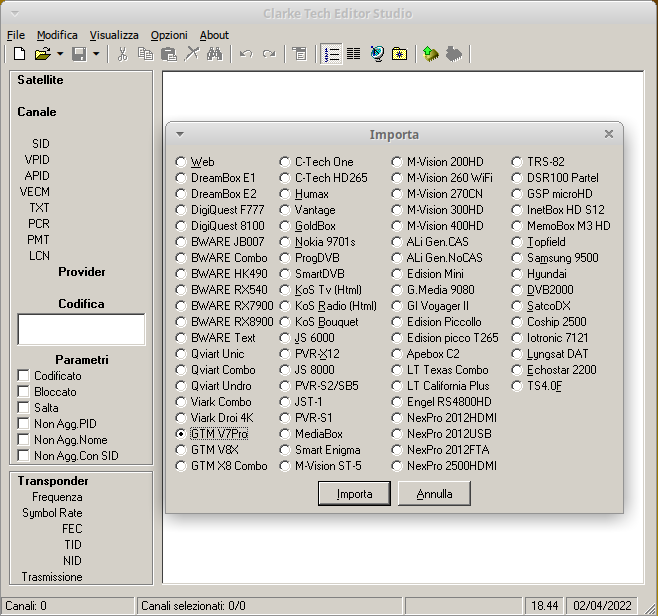Select the TS4.0F radio option
This screenshot has width=658, height=616.
(517, 386)
